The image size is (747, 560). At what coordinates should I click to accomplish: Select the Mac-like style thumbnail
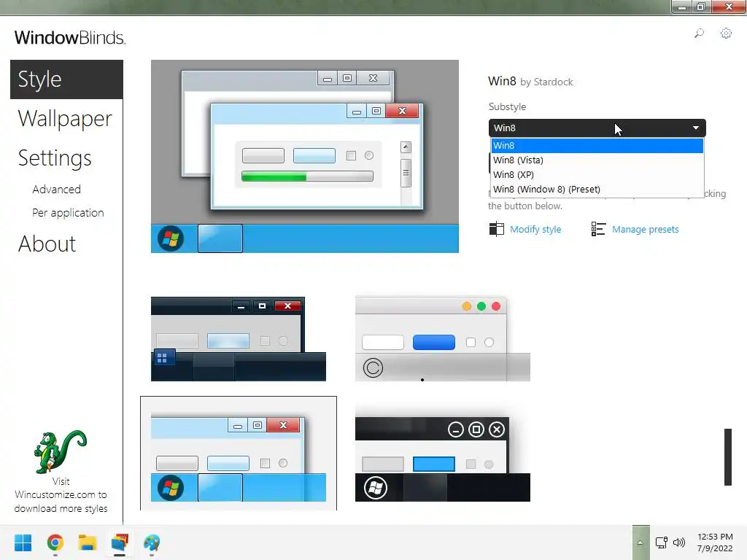443,339
